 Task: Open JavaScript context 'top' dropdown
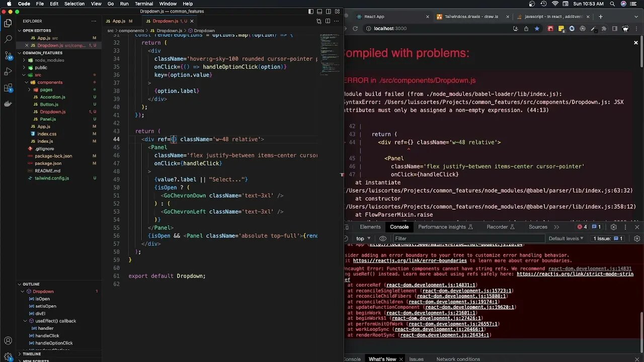point(363,238)
